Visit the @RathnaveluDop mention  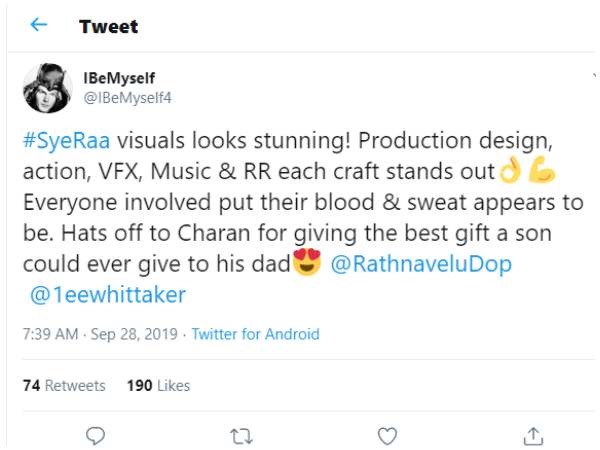(421, 264)
